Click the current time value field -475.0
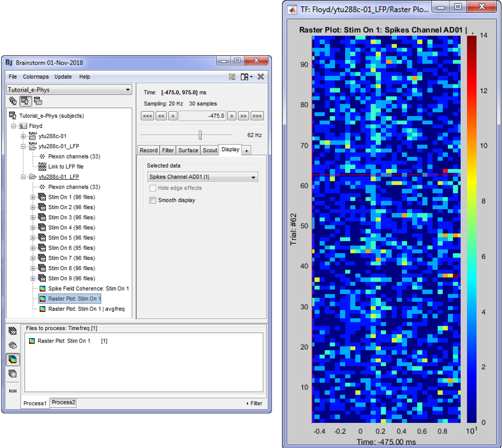 [x=202, y=116]
